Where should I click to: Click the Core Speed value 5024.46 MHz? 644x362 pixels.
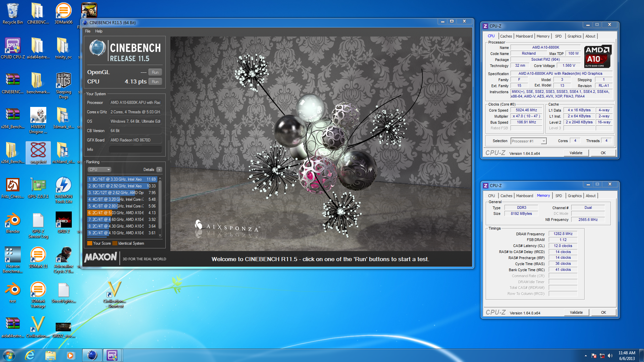click(526, 110)
